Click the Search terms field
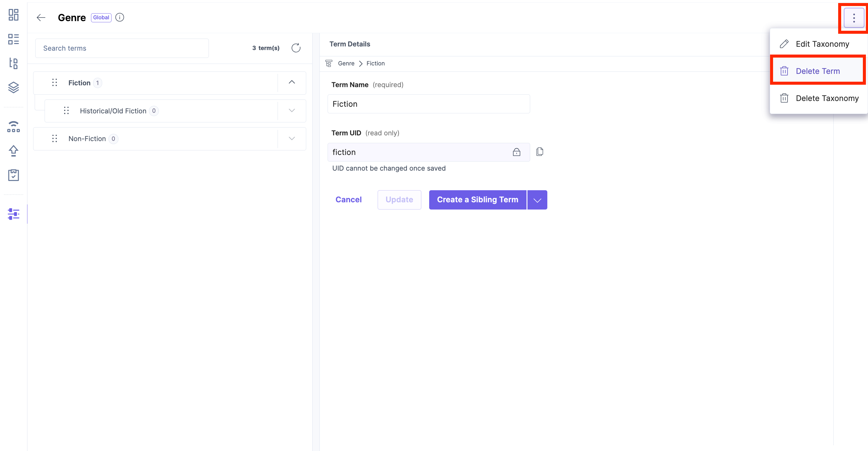The height and width of the screenshot is (451, 868). click(x=122, y=48)
